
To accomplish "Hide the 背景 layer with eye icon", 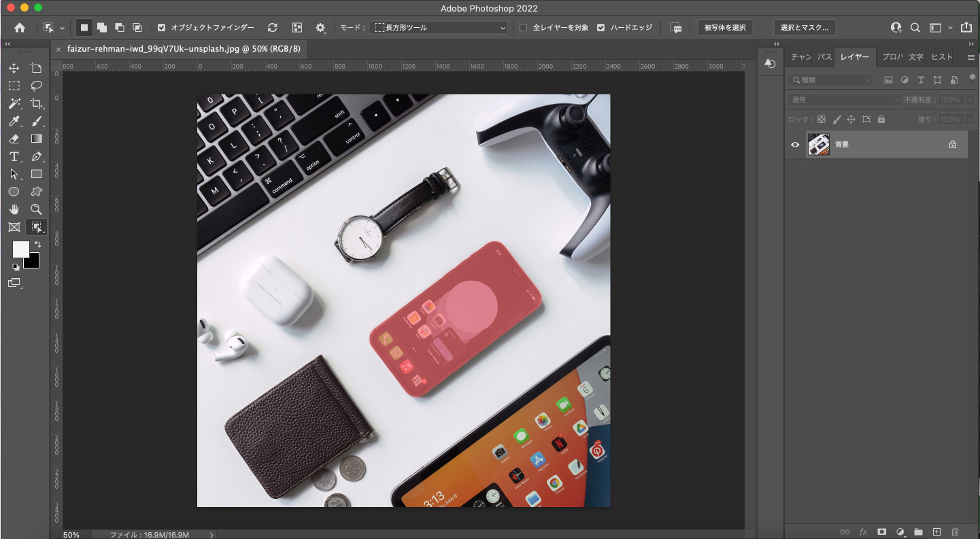I will tap(795, 145).
